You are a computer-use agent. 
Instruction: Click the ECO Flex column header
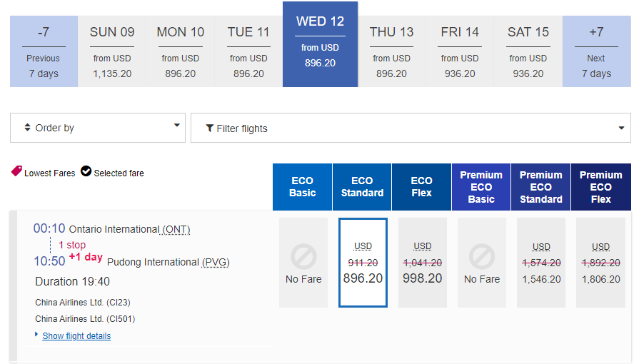[x=422, y=187]
